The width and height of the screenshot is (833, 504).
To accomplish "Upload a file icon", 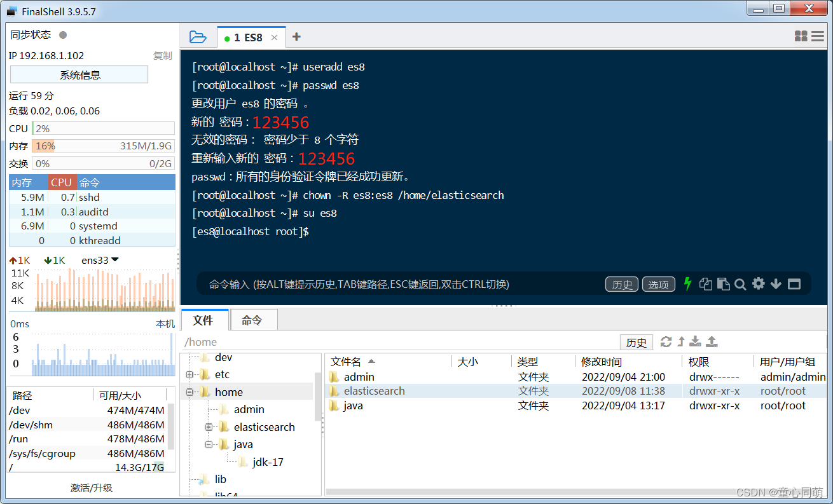I will [712, 342].
